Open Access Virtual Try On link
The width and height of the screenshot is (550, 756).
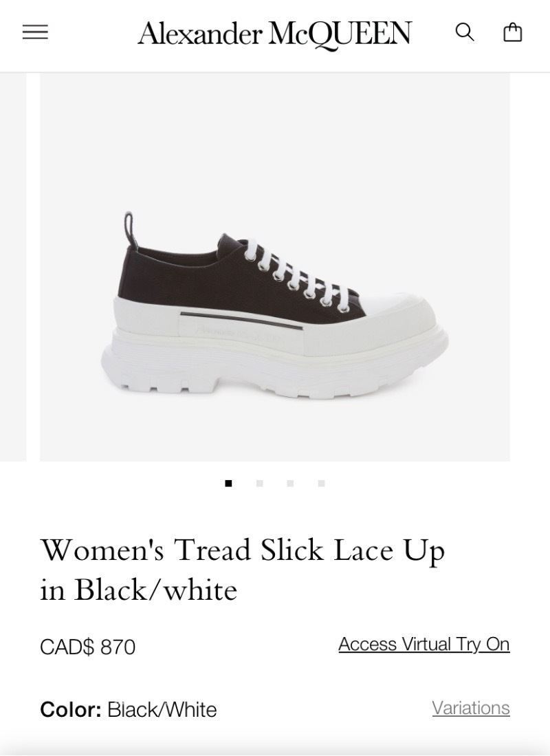pos(423,644)
